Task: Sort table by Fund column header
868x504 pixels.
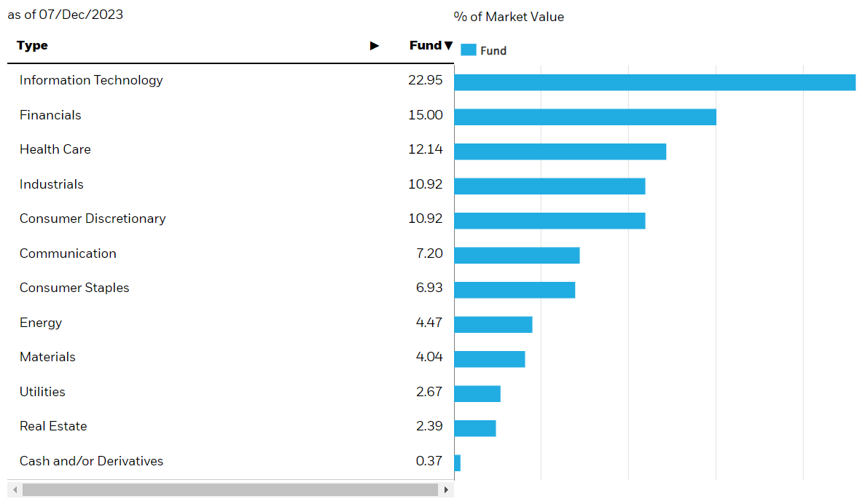Action: click(x=425, y=46)
